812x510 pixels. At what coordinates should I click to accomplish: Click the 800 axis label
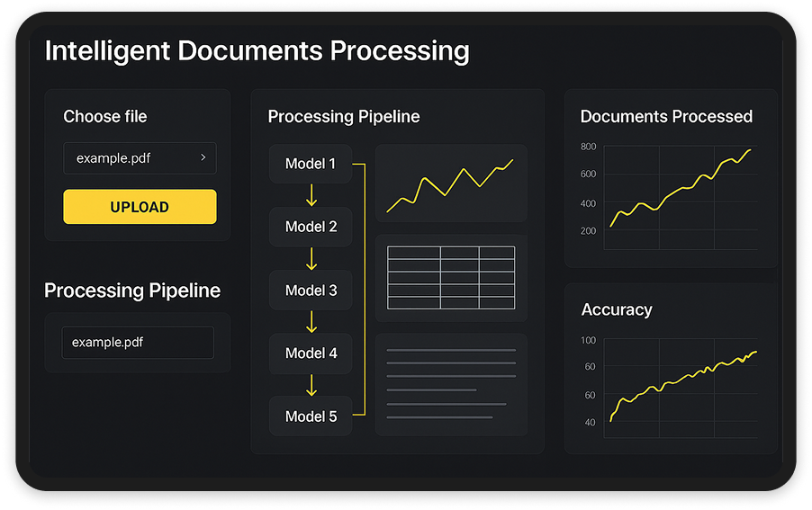588,147
